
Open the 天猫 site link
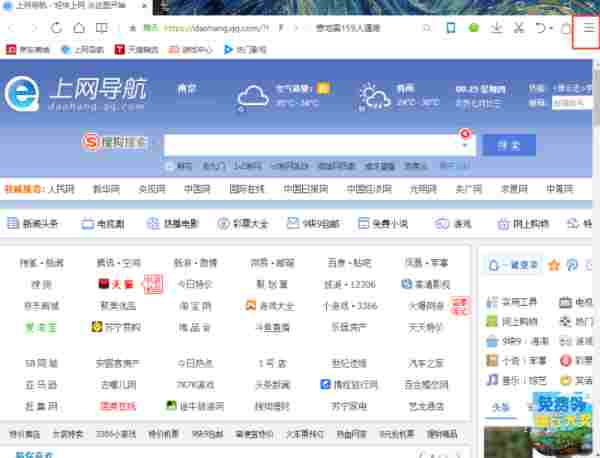coord(116,284)
